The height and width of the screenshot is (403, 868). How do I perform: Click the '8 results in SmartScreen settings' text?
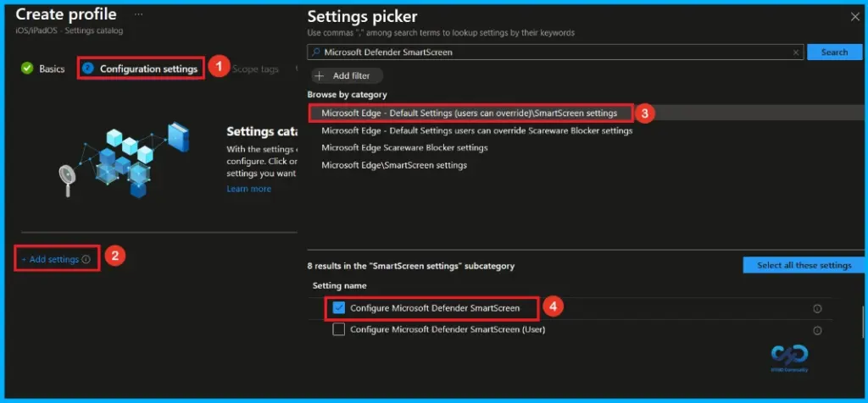click(x=411, y=266)
